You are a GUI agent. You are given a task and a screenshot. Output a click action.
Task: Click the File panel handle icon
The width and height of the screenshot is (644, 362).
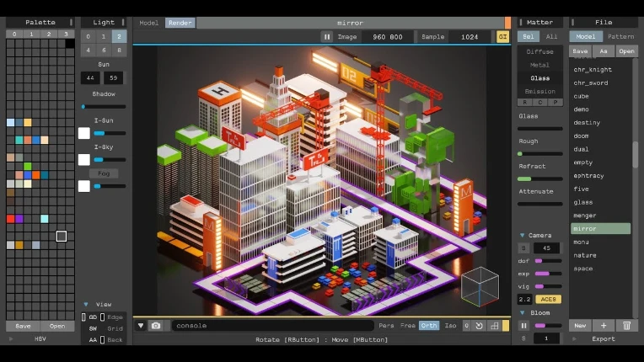coord(572,22)
